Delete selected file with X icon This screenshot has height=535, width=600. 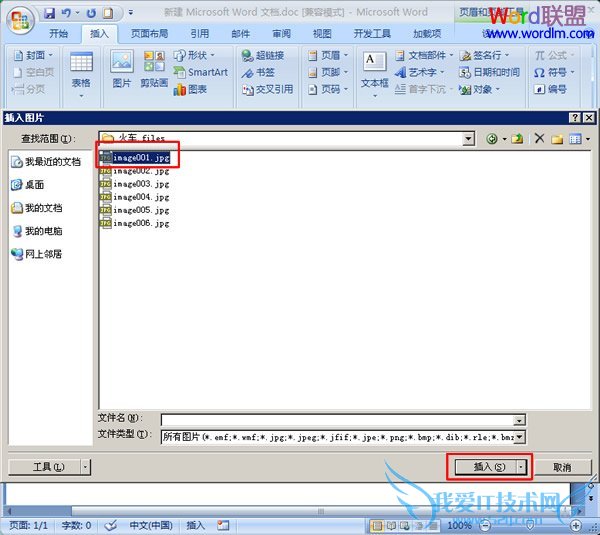click(540, 138)
